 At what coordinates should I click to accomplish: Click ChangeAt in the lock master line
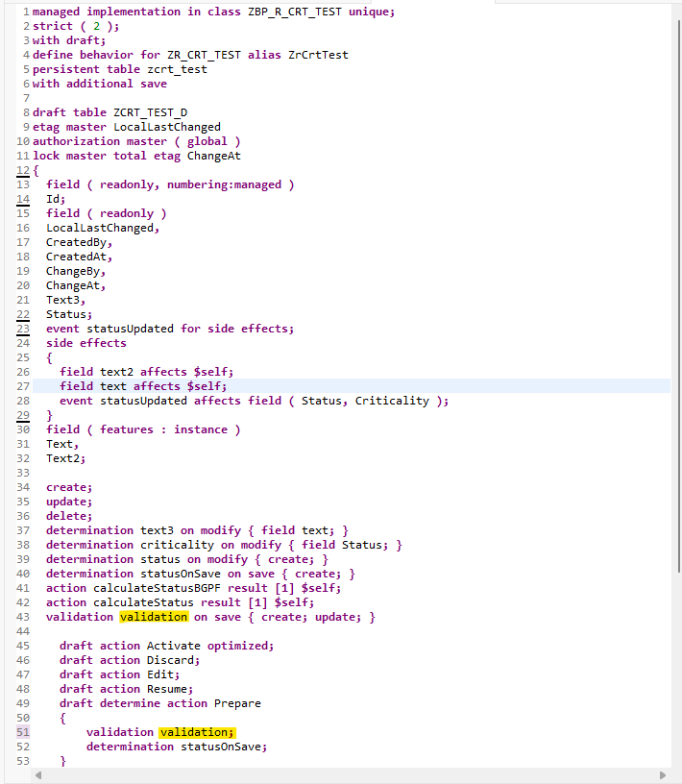point(214,156)
